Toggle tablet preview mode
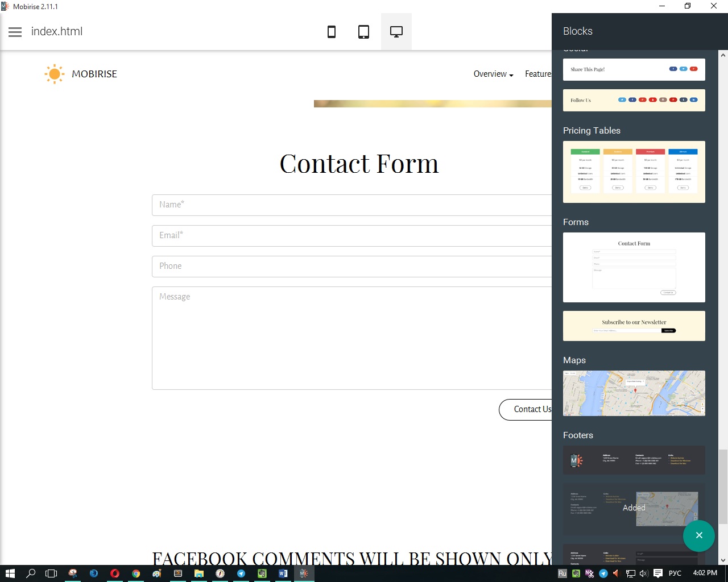This screenshot has height=582, width=728. [x=363, y=31]
